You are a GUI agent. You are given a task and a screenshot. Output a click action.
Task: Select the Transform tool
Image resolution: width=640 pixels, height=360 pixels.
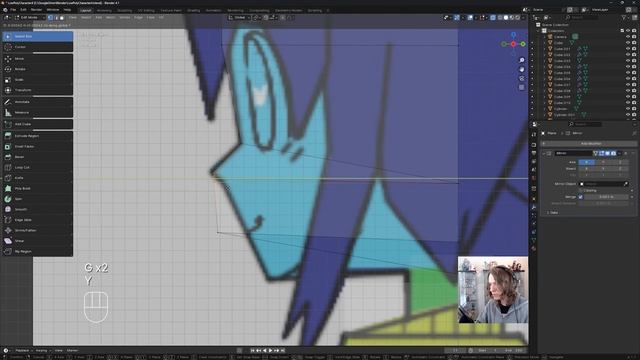pos(38,90)
